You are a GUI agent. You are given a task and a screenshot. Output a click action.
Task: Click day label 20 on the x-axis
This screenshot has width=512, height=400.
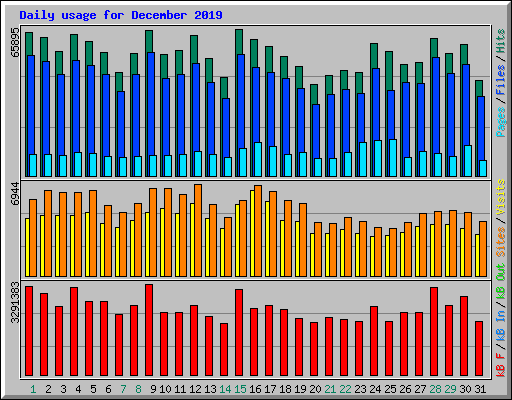point(315,389)
